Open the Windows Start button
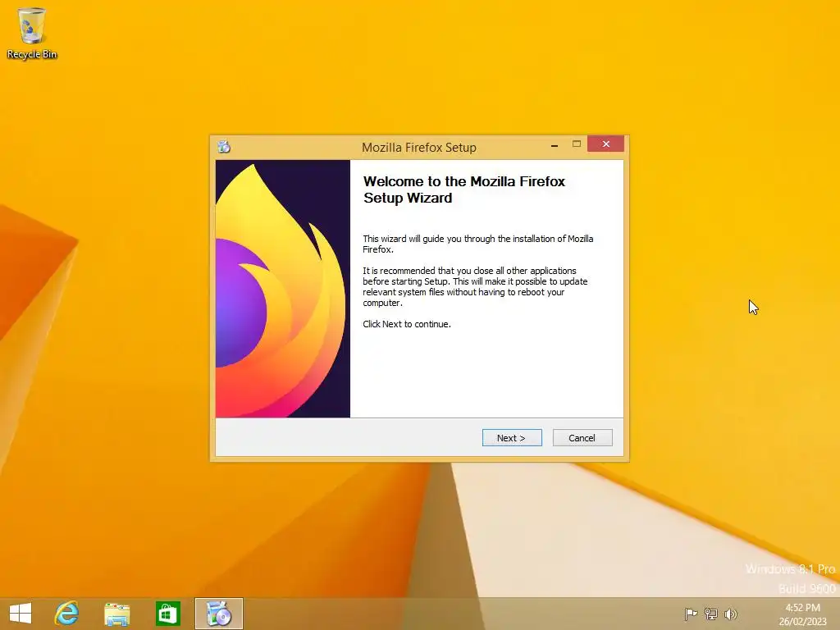 point(21,614)
